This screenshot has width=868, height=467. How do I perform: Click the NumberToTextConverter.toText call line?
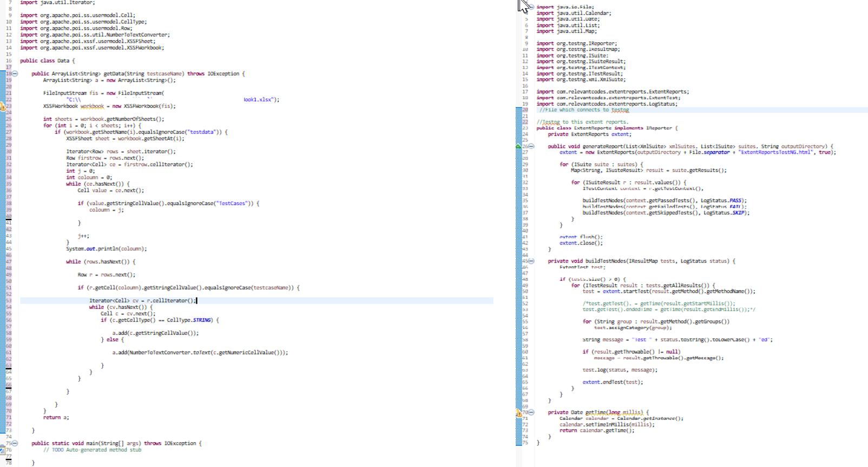tap(200, 353)
